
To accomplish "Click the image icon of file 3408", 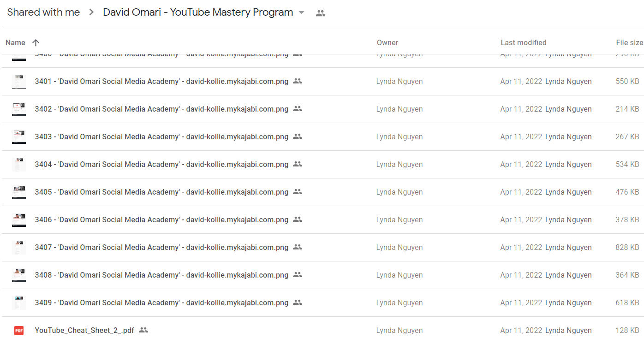I will tap(19, 275).
